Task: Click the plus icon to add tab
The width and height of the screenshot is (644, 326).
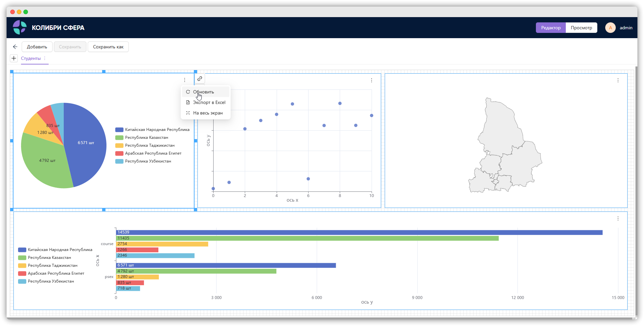Action: point(14,58)
